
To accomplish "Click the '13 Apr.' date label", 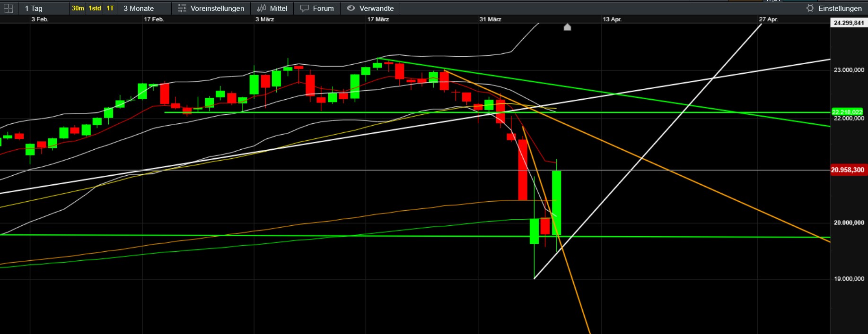I will pos(612,19).
